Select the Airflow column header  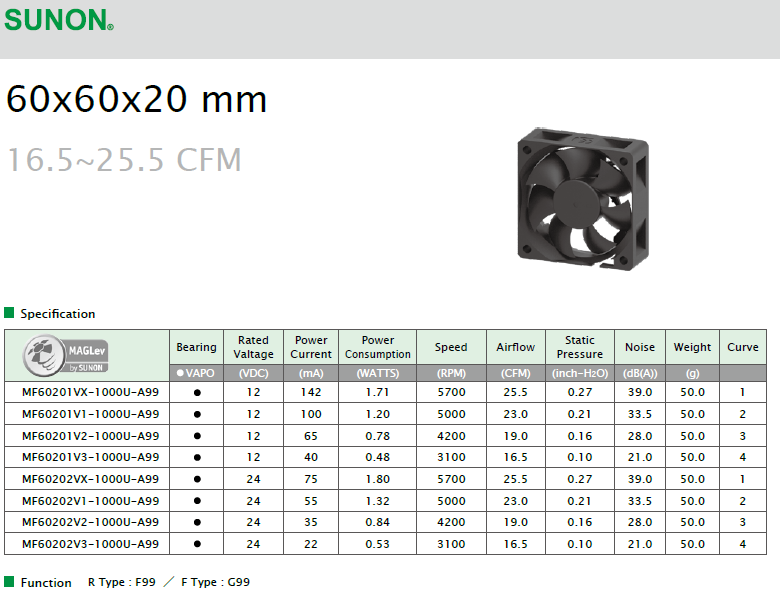[x=516, y=347]
